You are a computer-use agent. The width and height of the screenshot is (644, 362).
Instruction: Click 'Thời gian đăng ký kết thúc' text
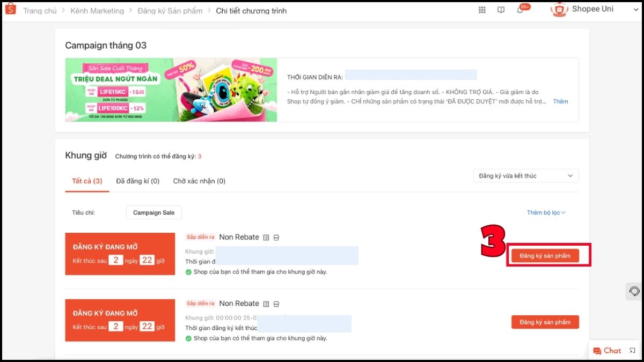point(221,328)
